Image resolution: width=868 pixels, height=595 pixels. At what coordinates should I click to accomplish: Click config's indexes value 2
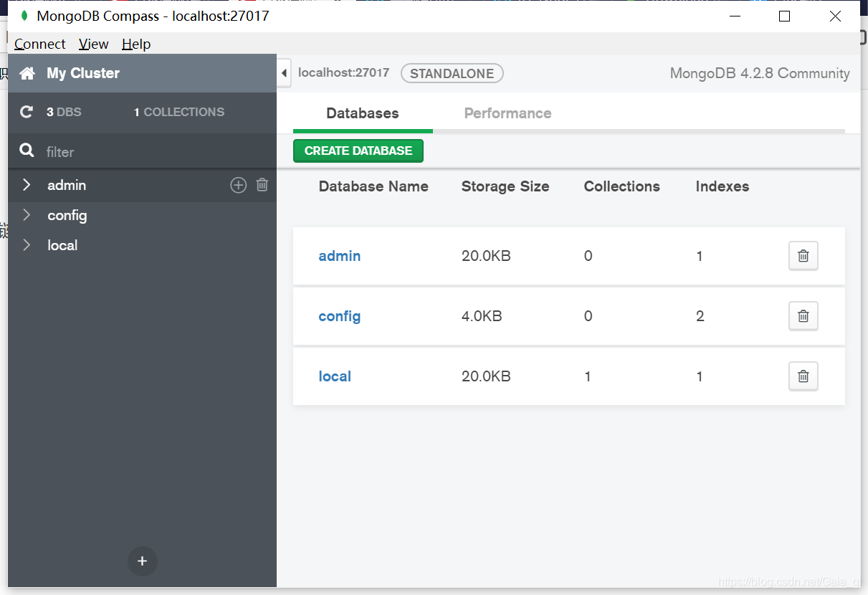[x=700, y=316]
